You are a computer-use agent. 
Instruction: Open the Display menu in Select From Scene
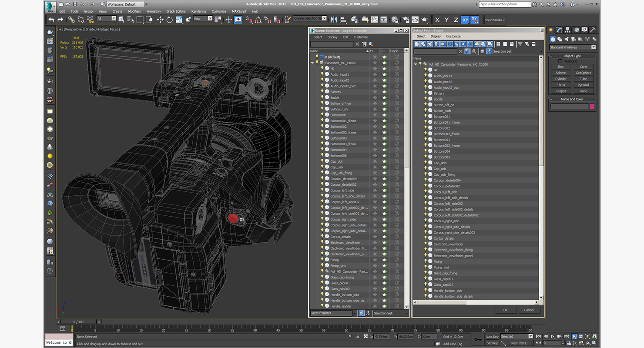436,37
